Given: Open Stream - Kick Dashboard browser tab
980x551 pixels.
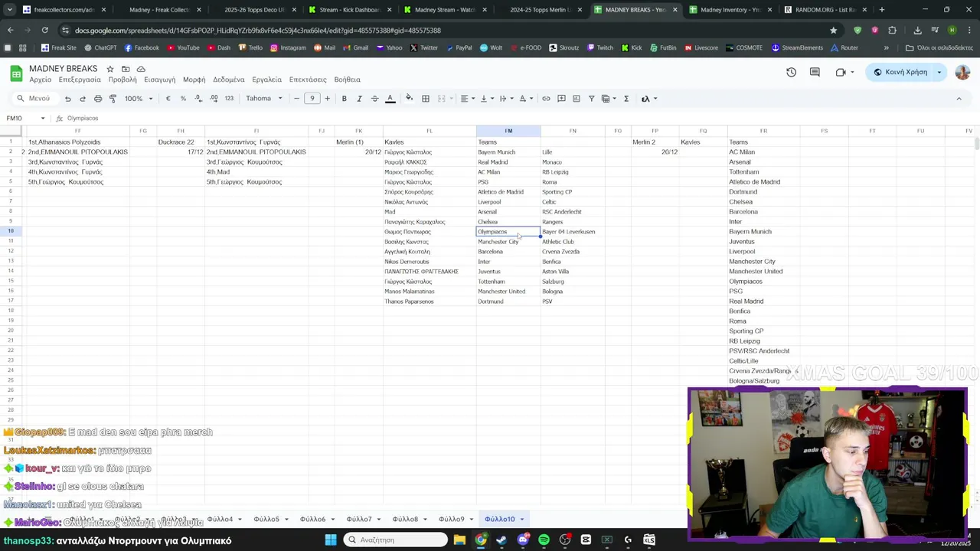Looking at the screenshot, I should [350, 10].
